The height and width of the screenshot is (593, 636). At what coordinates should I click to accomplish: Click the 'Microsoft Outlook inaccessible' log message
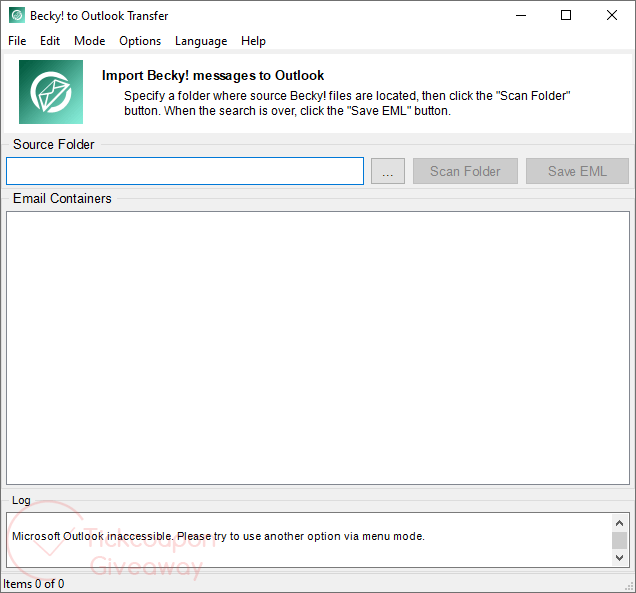pyautogui.click(x=218, y=536)
